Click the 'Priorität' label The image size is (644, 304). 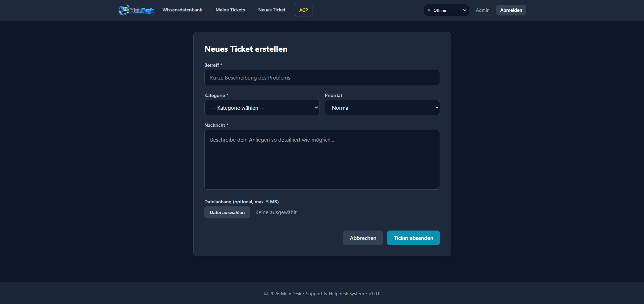click(x=334, y=95)
